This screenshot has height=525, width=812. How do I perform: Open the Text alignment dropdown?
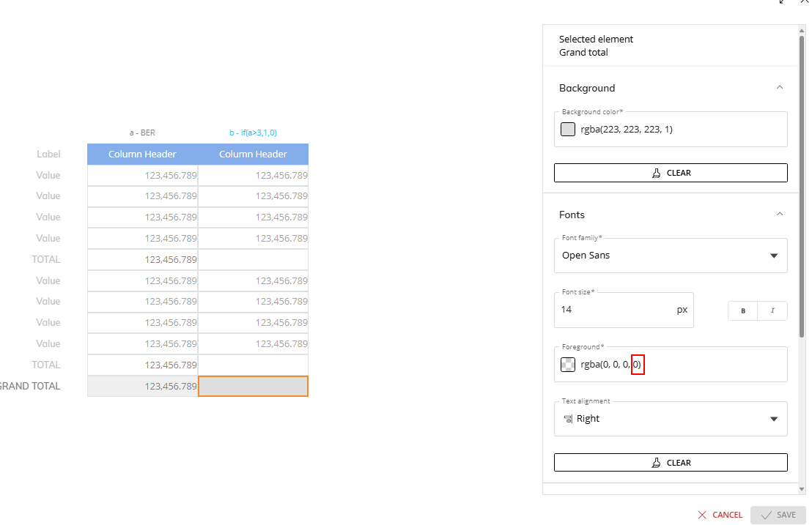click(x=671, y=419)
